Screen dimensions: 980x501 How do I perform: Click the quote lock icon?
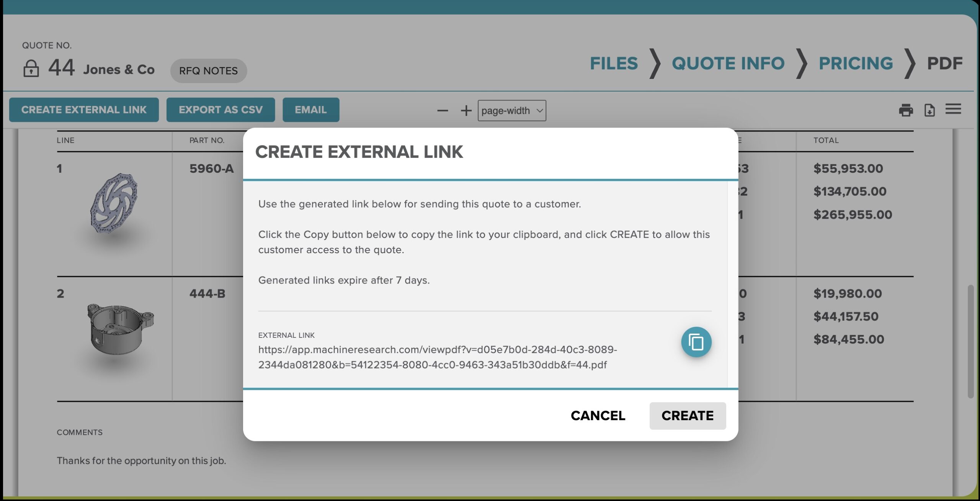tap(31, 69)
